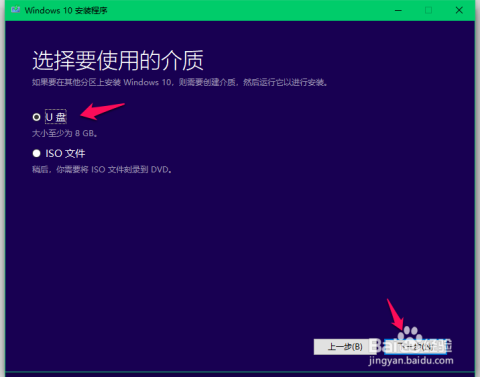
Task: Click the heading 选择要使用的介质
Action: 118,61
